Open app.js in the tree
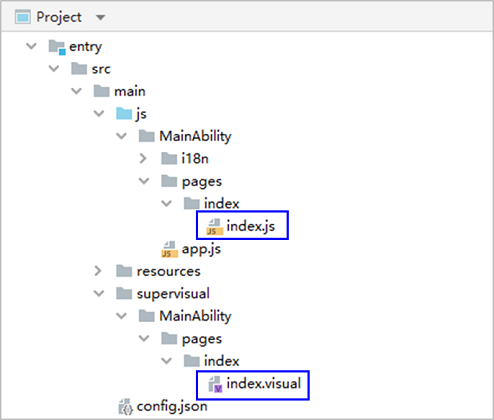This screenshot has width=494, height=420. point(201,249)
